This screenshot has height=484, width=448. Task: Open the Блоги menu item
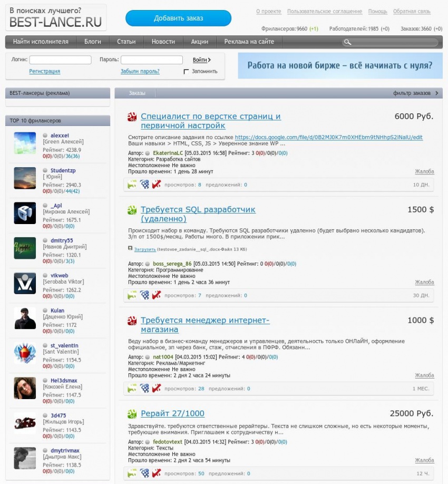[x=93, y=42]
